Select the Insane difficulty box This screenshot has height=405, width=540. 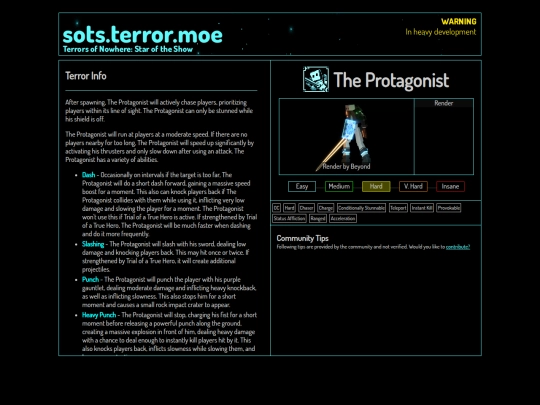pyautogui.click(x=450, y=187)
